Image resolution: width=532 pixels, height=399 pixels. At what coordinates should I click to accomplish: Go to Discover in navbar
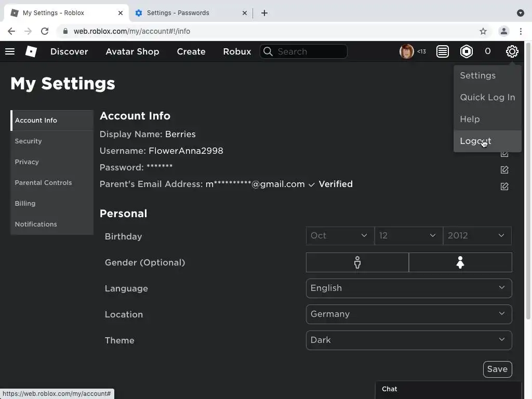(69, 51)
